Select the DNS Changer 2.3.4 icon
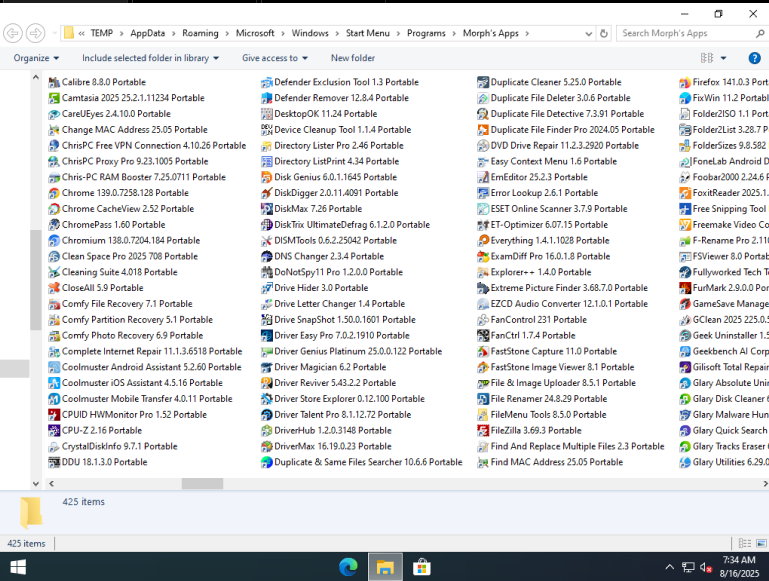The image size is (769, 581). click(x=266, y=256)
